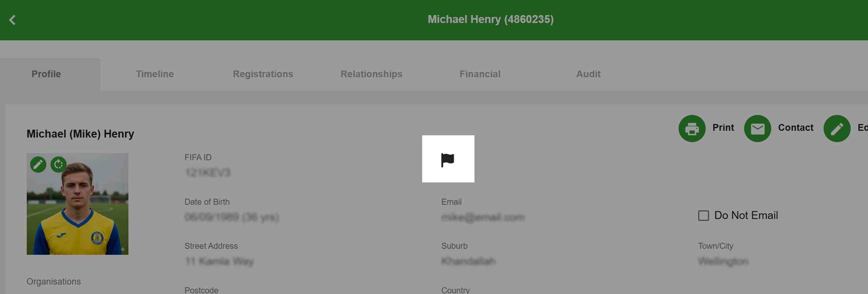Click the page title Michael Henry (4860235)
The height and width of the screenshot is (294, 868).
click(x=491, y=20)
